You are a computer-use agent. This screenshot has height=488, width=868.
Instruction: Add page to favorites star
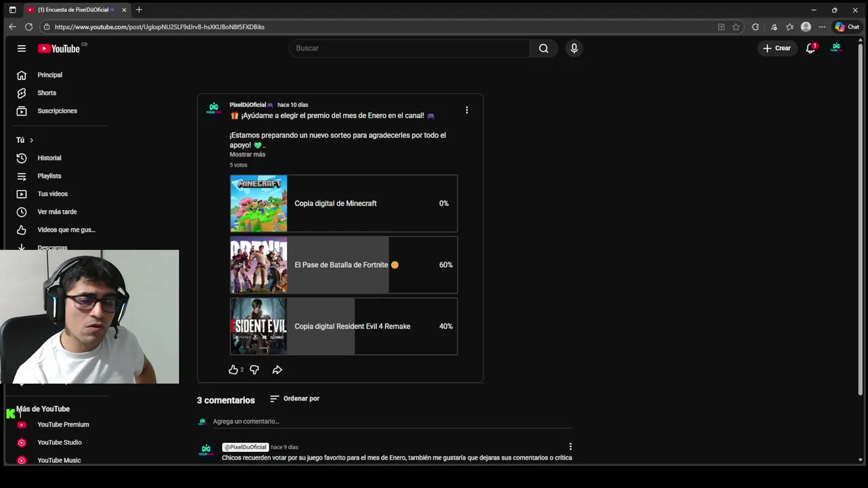[x=736, y=27]
